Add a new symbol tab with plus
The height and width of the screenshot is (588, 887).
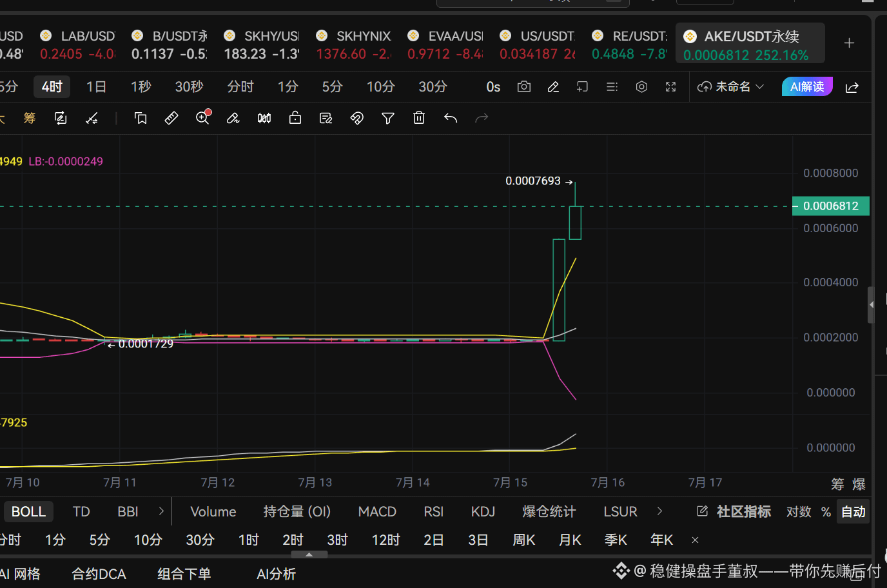point(850,43)
